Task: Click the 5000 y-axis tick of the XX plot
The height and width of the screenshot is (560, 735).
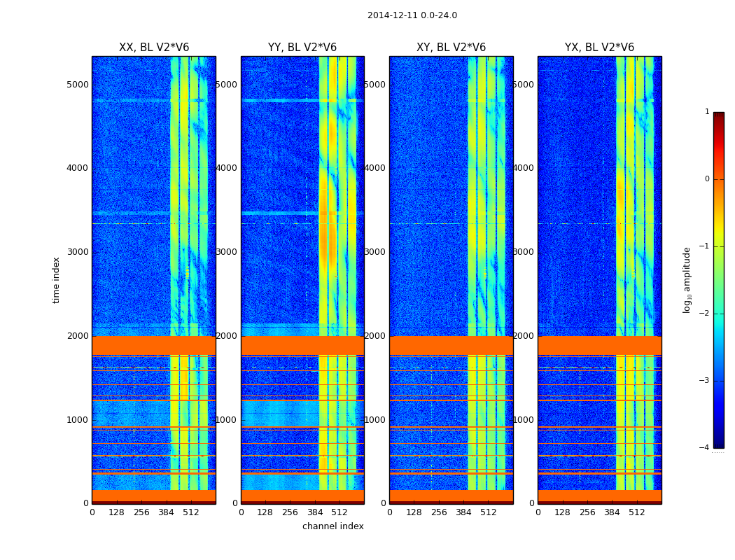Action: click(78, 84)
